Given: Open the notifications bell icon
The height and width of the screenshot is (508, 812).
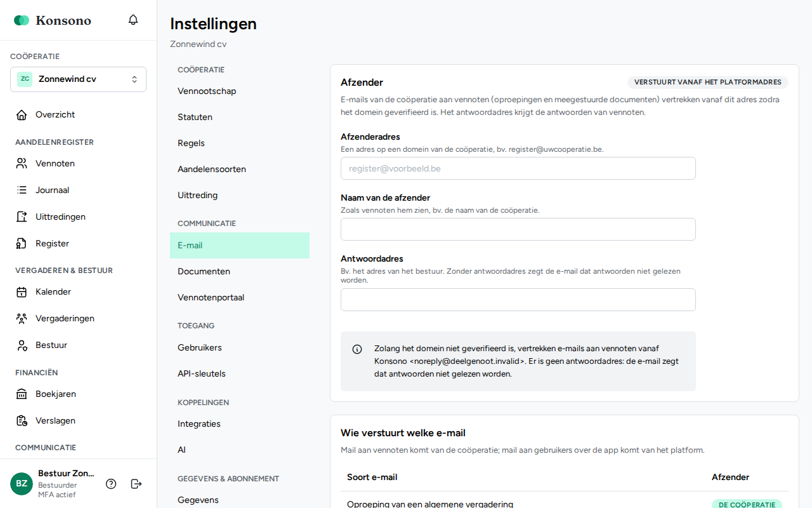Looking at the screenshot, I should point(133,20).
